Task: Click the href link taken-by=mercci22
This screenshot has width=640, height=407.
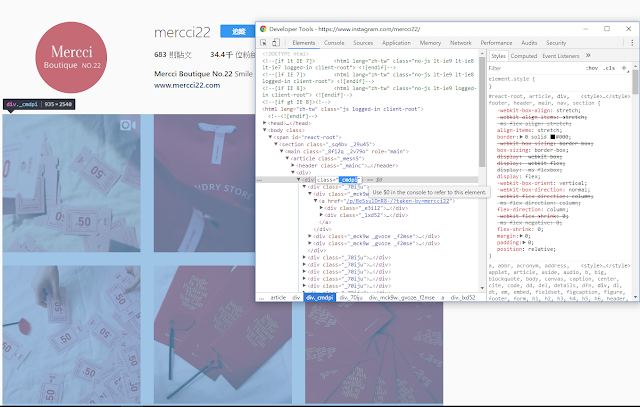Action: [x=398, y=201]
